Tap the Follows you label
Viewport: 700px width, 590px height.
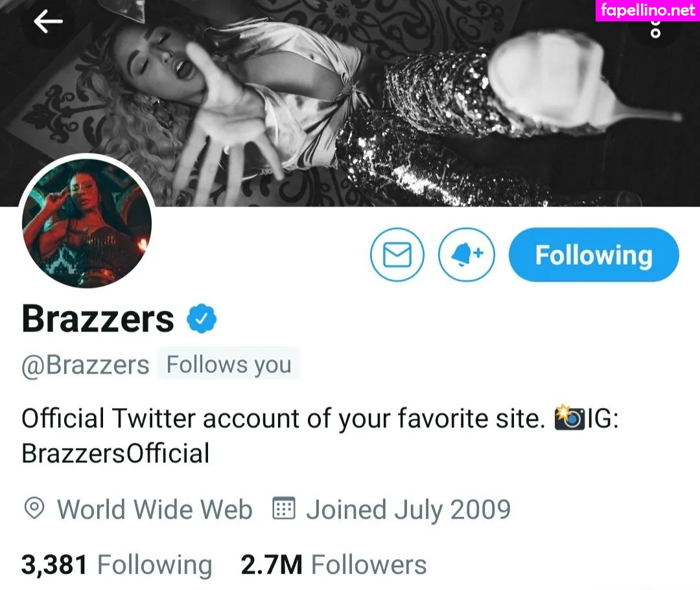tap(229, 365)
